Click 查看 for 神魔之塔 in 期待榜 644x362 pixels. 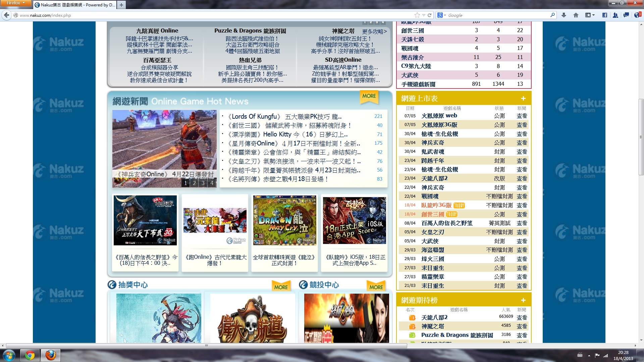[522, 326]
